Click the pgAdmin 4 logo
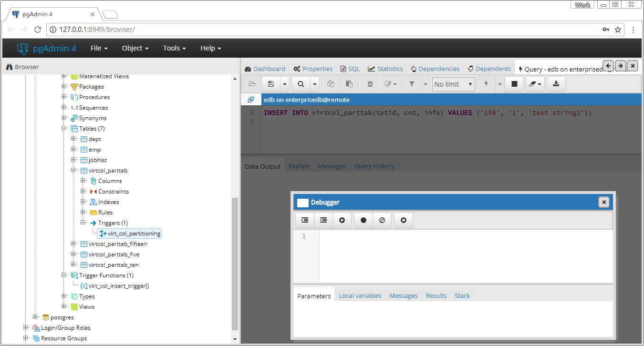644x346 pixels. (x=46, y=48)
